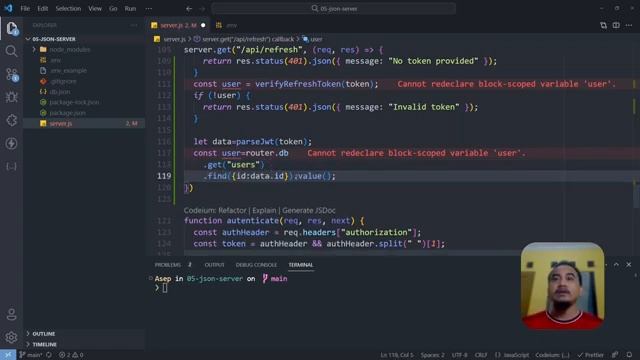Open the View menu
This screenshot has height=360, width=640.
(95, 9)
